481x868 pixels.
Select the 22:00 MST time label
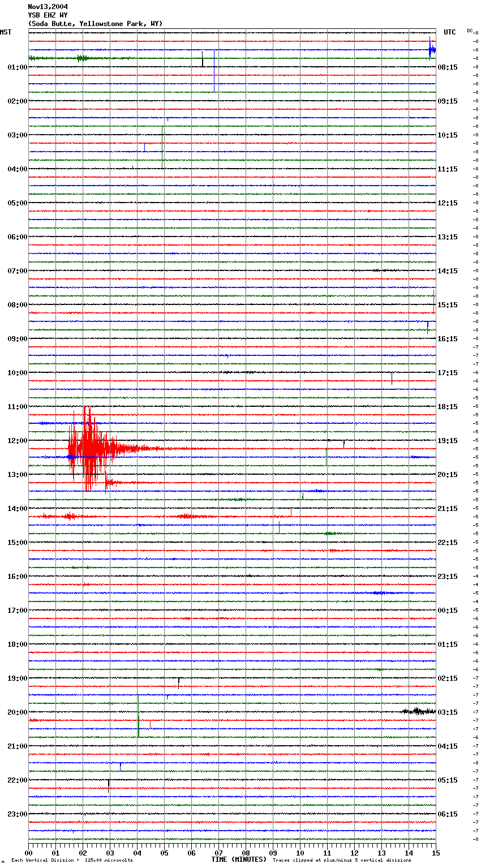18,780
